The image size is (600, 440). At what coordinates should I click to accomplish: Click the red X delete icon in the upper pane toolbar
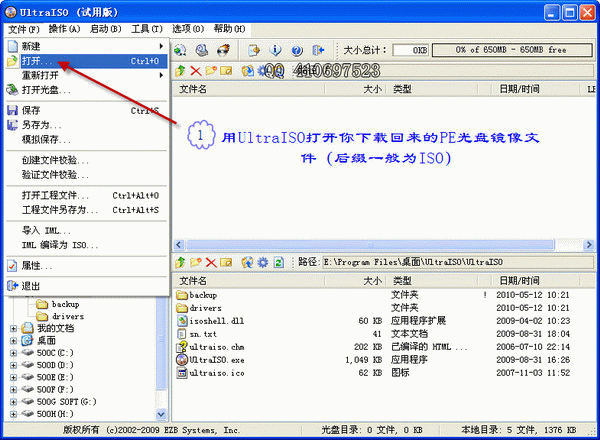(196, 71)
